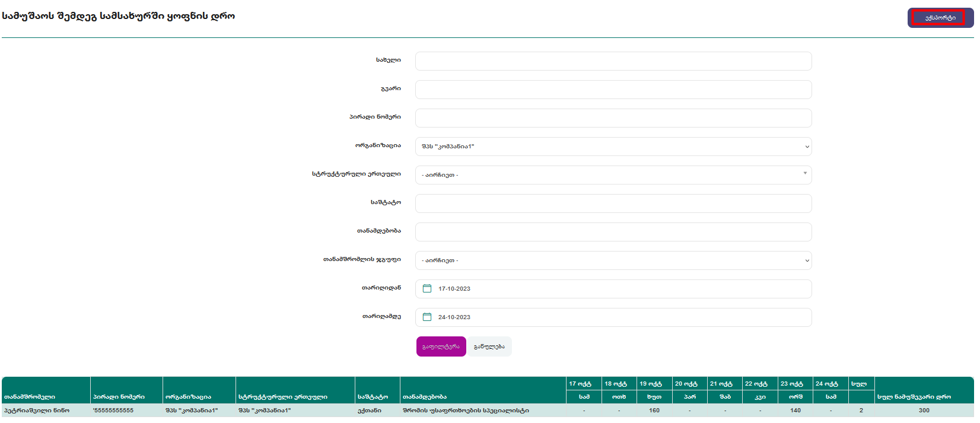Image resolution: width=980 pixels, height=423 pixels.
Task: Click the სტრუქტურული ერთეული table column header
Action: [x=295, y=390]
